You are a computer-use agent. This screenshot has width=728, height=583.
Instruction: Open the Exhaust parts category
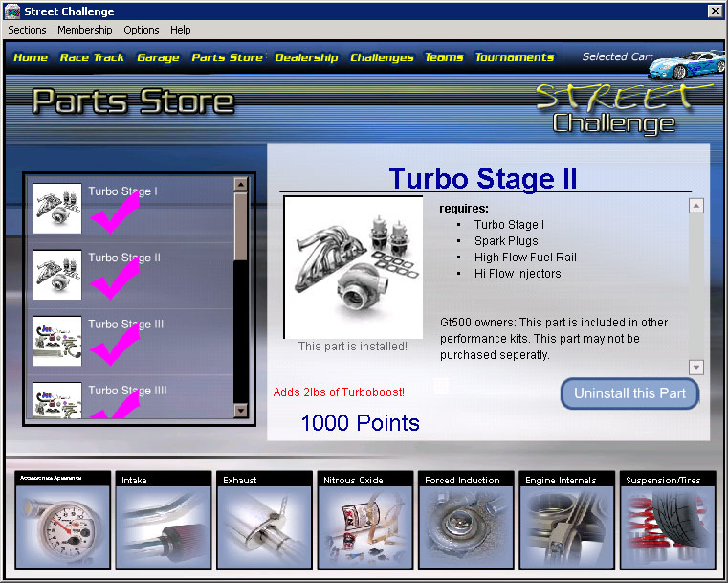[x=264, y=520]
